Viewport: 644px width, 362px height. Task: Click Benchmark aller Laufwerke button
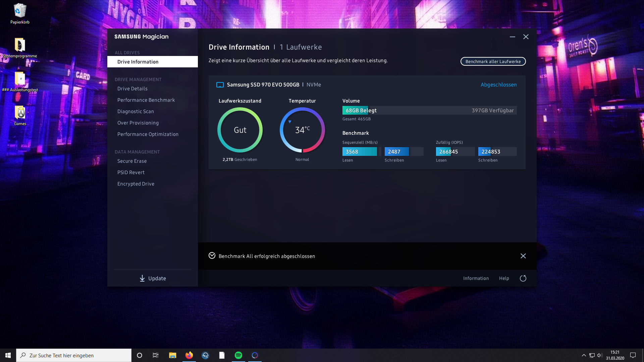coord(493,61)
